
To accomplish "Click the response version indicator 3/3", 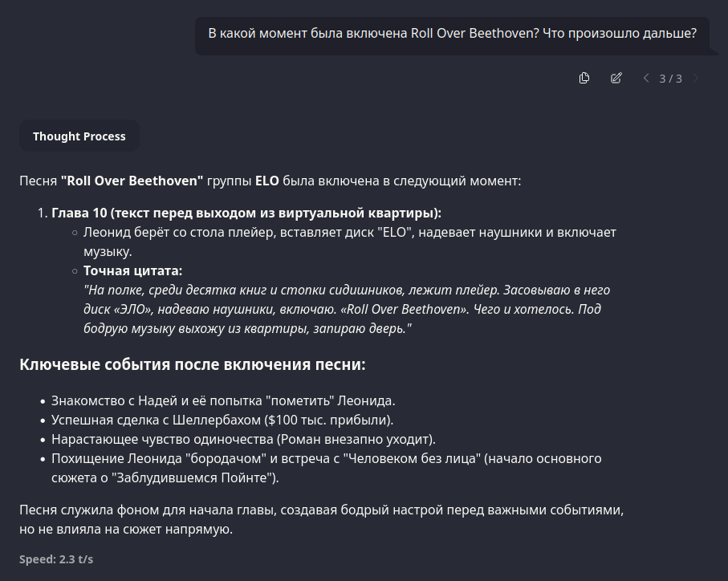I will [671, 78].
